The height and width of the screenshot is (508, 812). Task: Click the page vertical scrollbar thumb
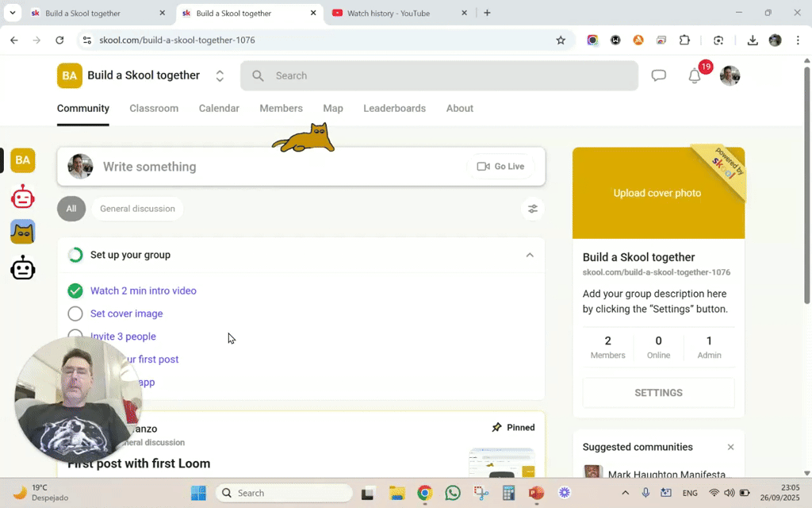(x=806, y=185)
